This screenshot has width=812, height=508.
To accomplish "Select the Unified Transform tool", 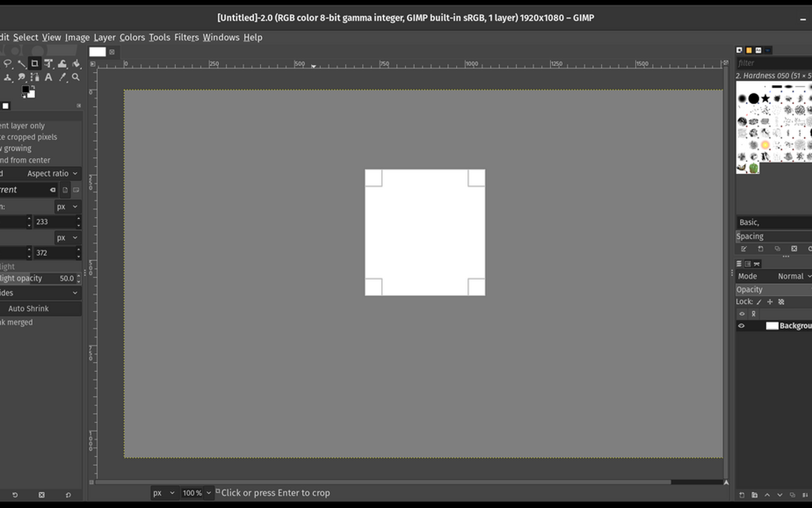I will (48, 63).
